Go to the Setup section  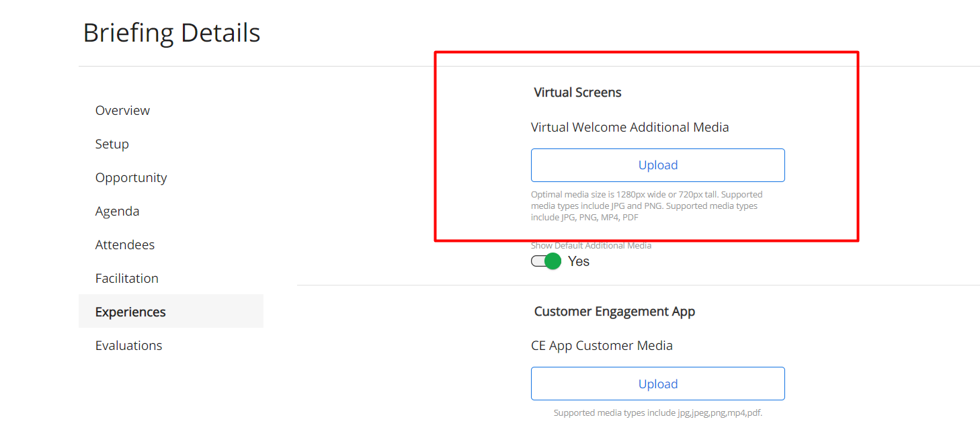[x=112, y=144]
